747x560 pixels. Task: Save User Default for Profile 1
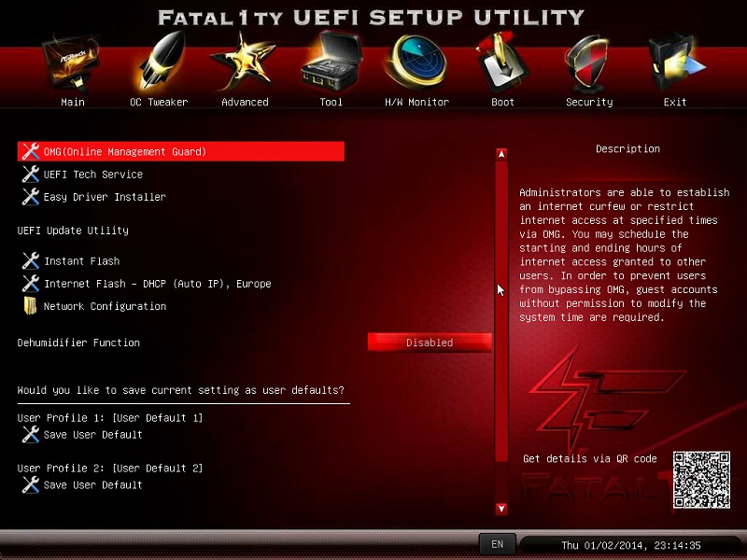92,435
